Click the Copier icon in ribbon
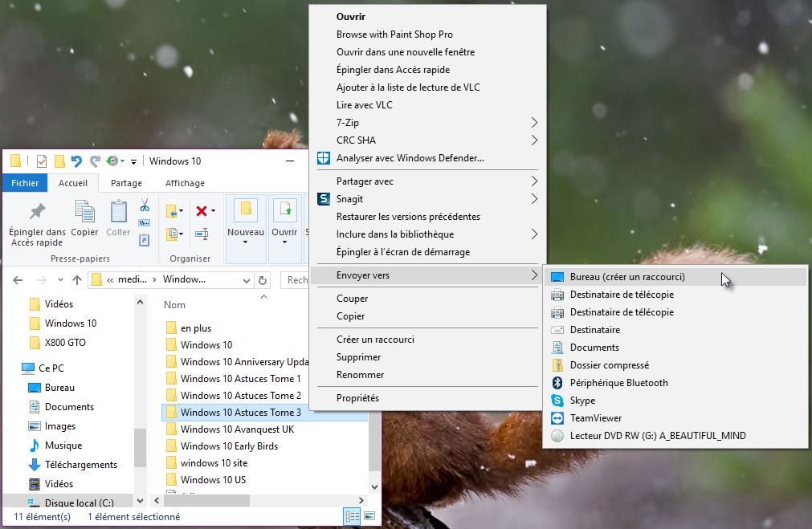Screen dimensions: 812x529 coord(84,219)
